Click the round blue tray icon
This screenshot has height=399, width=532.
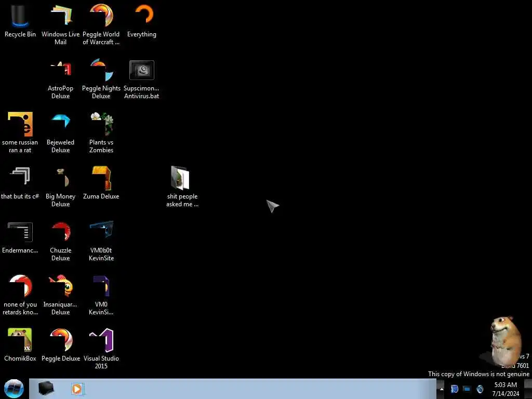click(480, 389)
